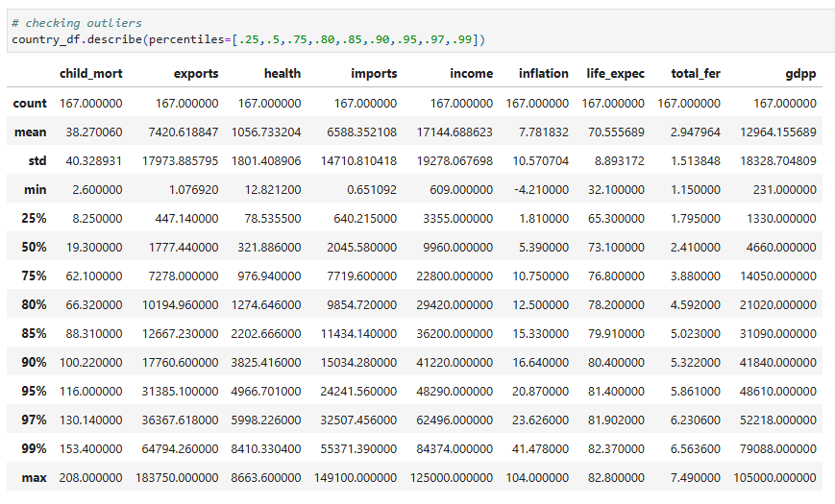Click mean life_expec value 70.555689
The width and height of the screenshot is (835, 504).
tap(616, 132)
